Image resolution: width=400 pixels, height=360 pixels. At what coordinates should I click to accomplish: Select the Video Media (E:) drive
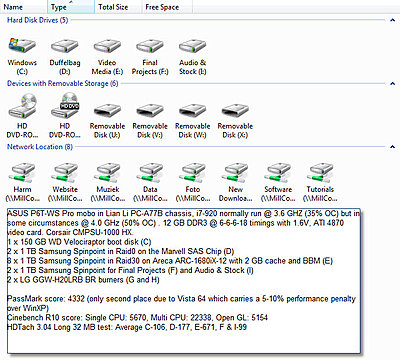[x=107, y=56]
